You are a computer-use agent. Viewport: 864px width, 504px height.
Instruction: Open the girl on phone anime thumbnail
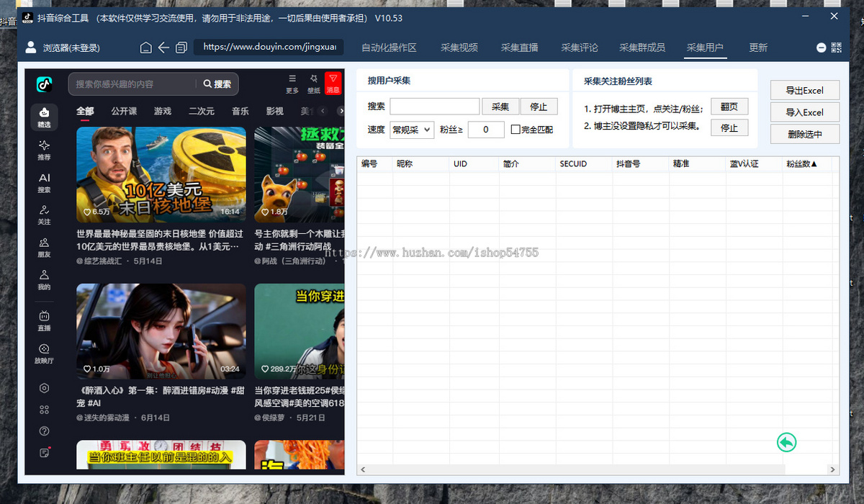161,330
